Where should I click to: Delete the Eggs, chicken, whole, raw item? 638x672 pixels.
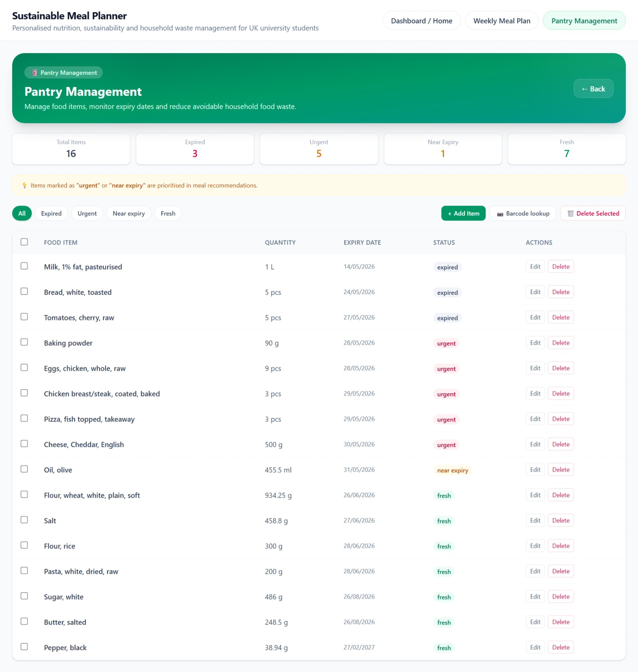pyautogui.click(x=561, y=368)
